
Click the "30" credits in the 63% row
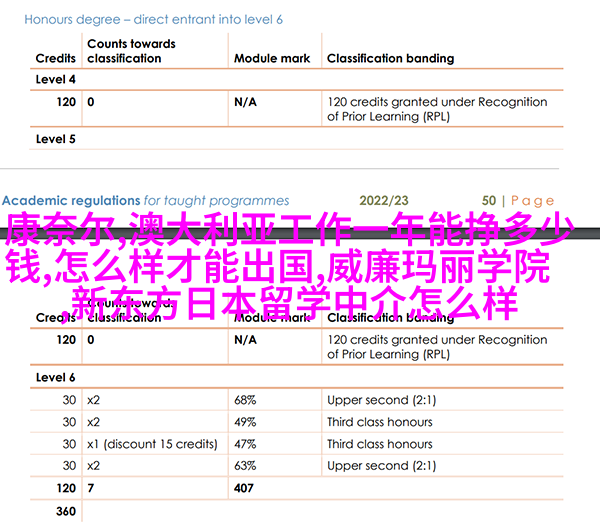[x=69, y=466]
